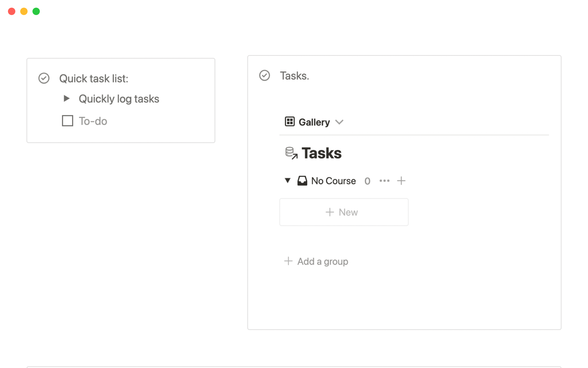Check the To-do checkbox

(x=67, y=121)
